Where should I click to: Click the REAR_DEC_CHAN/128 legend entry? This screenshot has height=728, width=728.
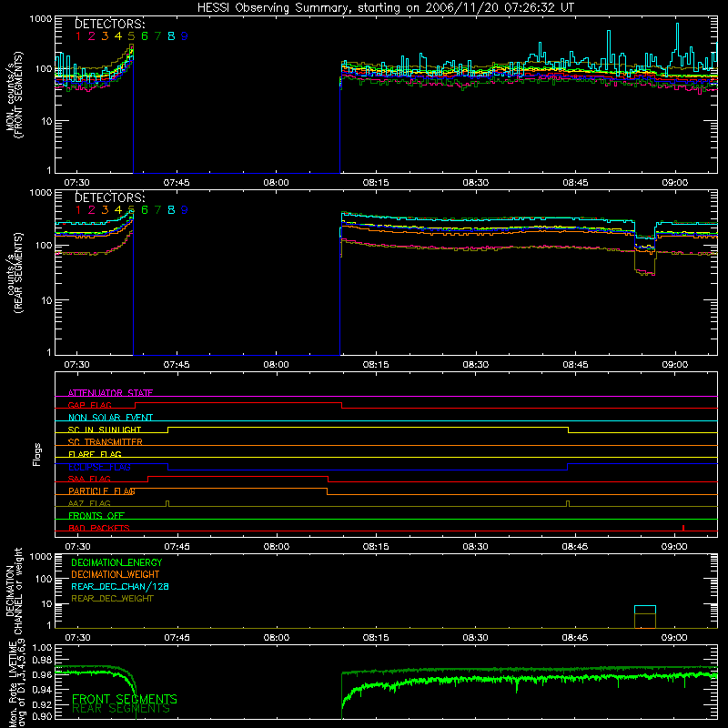pos(120,586)
